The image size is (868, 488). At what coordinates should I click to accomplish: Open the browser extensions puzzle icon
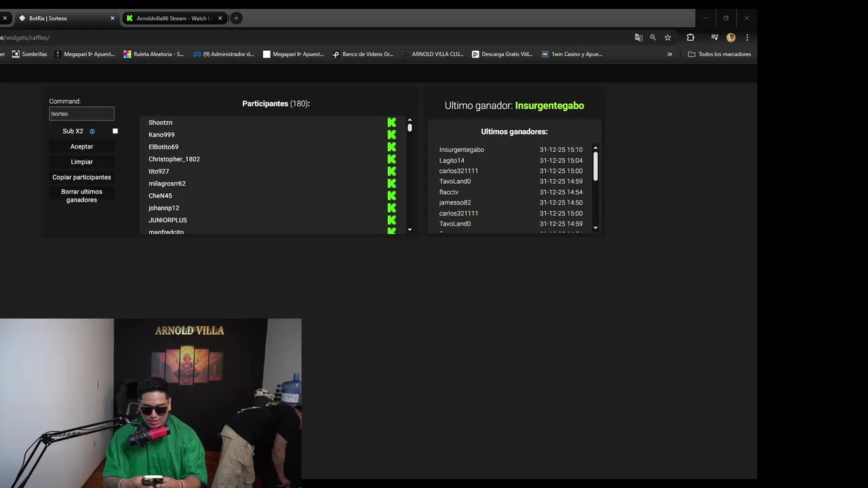tap(690, 37)
